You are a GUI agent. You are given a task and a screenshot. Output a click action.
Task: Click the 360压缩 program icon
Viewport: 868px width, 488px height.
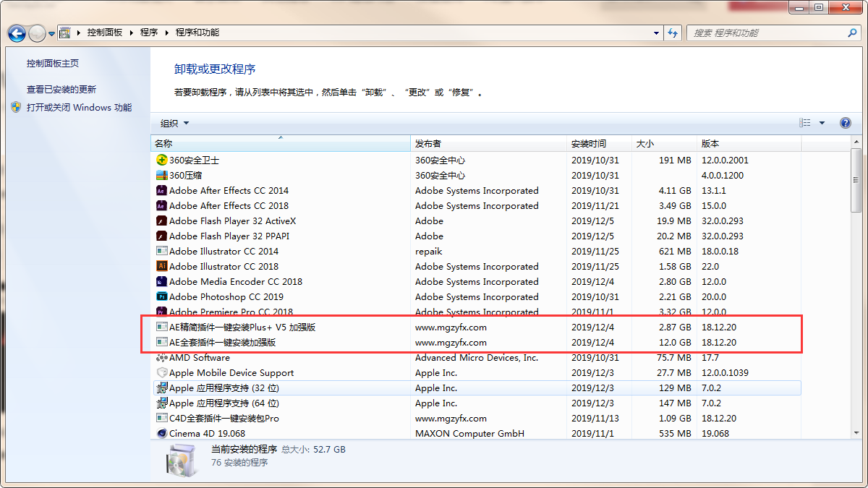(162, 175)
